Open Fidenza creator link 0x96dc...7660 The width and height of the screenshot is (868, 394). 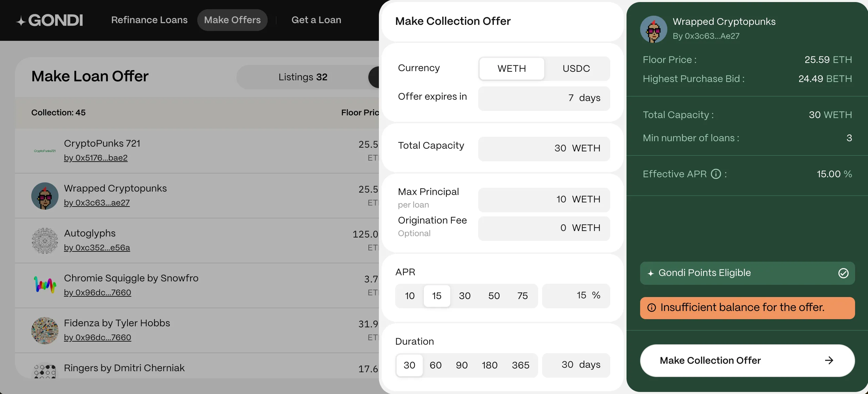tap(97, 338)
